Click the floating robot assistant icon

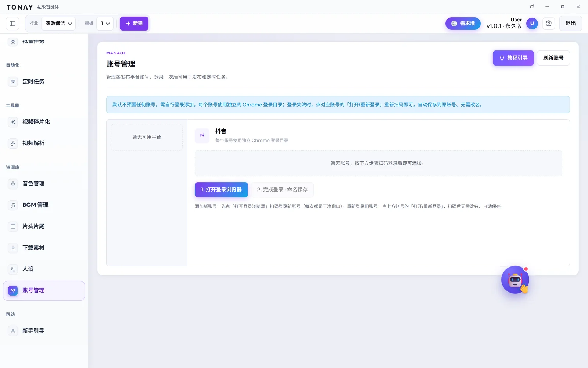(515, 280)
